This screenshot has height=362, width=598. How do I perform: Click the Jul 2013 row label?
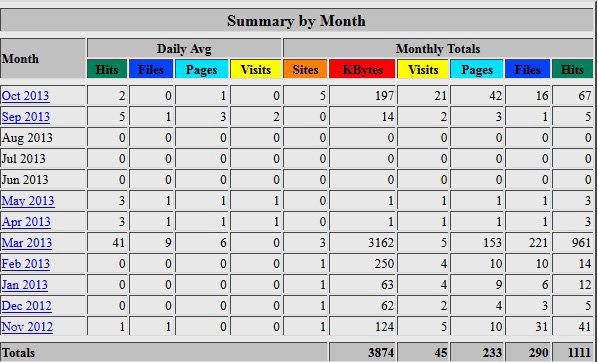[x=24, y=159]
